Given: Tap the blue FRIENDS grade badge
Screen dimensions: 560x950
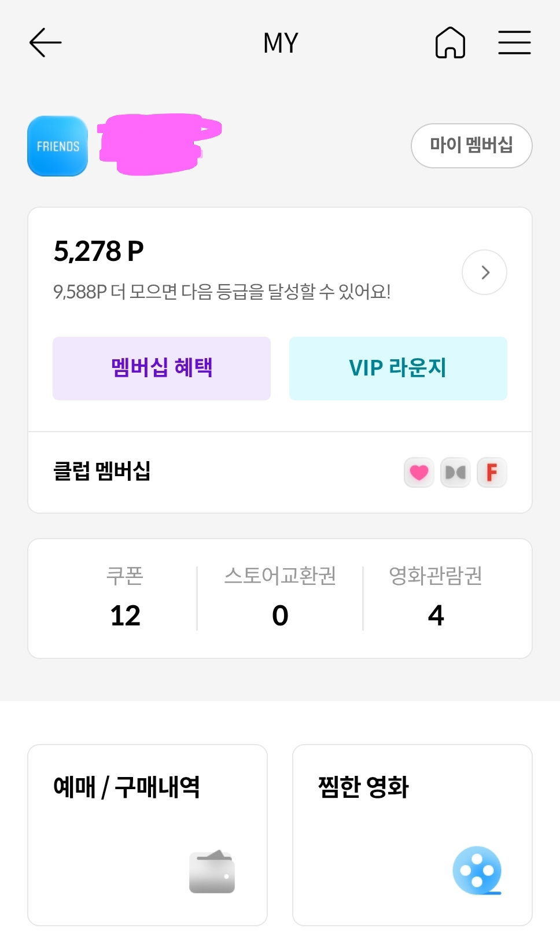Looking at the screenshot, I should (58, 146).
